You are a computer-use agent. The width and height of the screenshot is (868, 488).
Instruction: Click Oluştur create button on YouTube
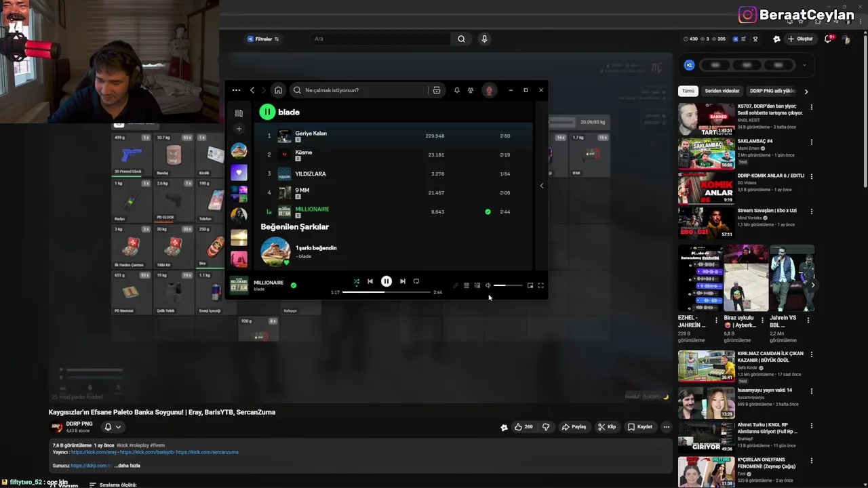click(800, 39)
